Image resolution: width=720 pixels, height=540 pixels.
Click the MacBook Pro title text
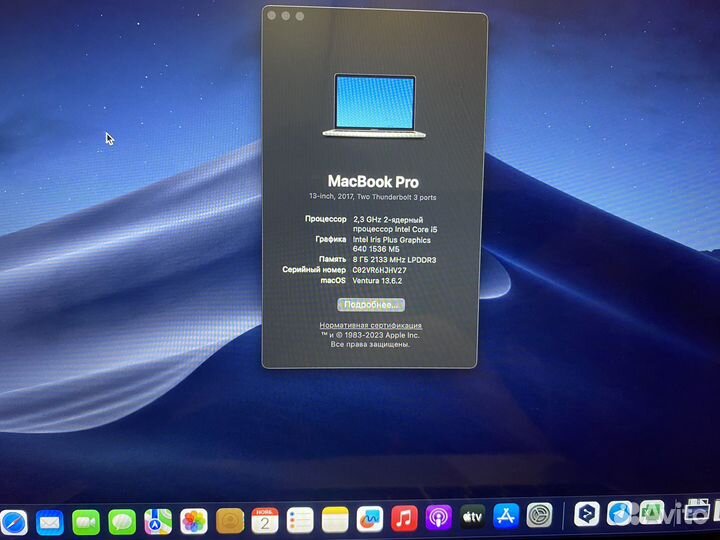coord(373,182)
